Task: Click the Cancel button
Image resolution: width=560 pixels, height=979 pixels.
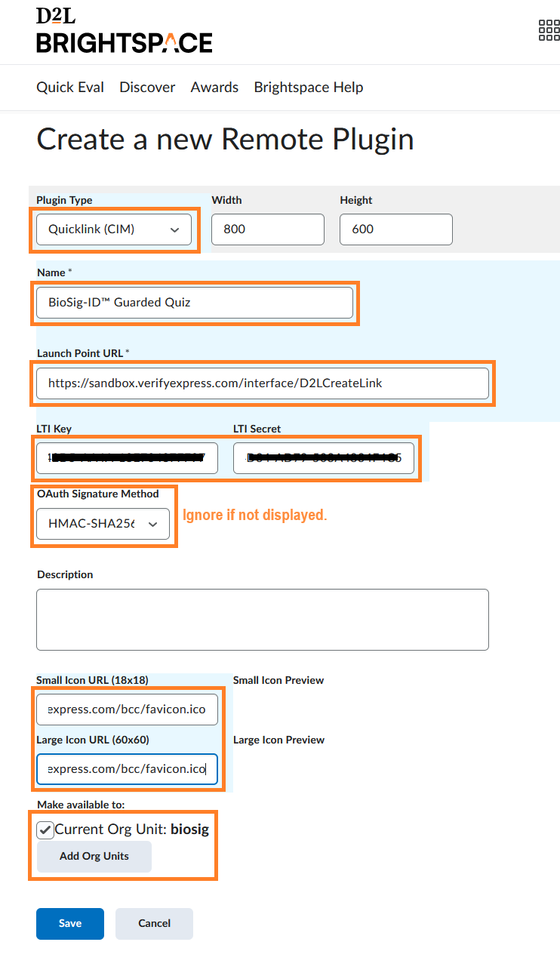Action: (x=154, y=923)
